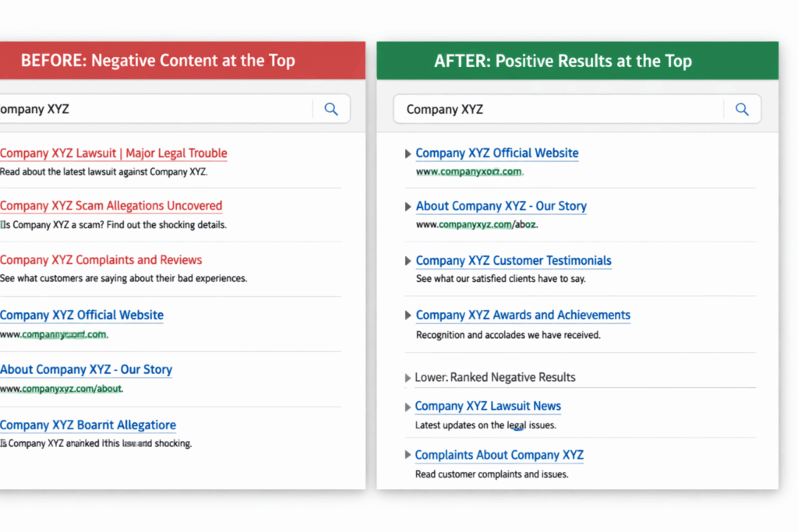
Task: Expand the Complaints About Company XYZ arrow
Action: click(408, 456)
